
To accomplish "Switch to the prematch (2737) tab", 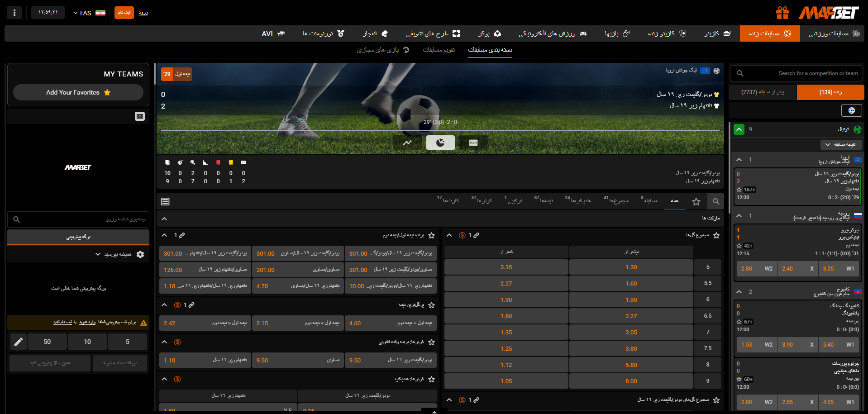I will click(762, 92).
